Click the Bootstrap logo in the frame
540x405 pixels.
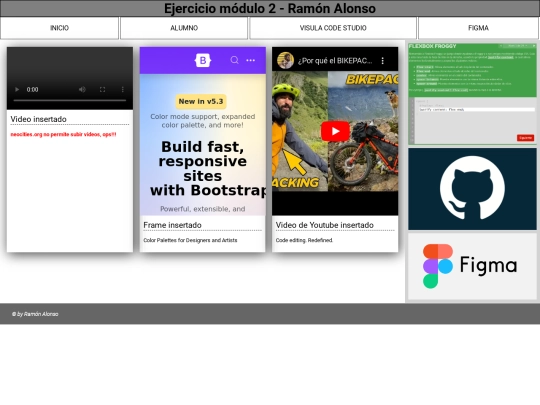tap(203, 60)
